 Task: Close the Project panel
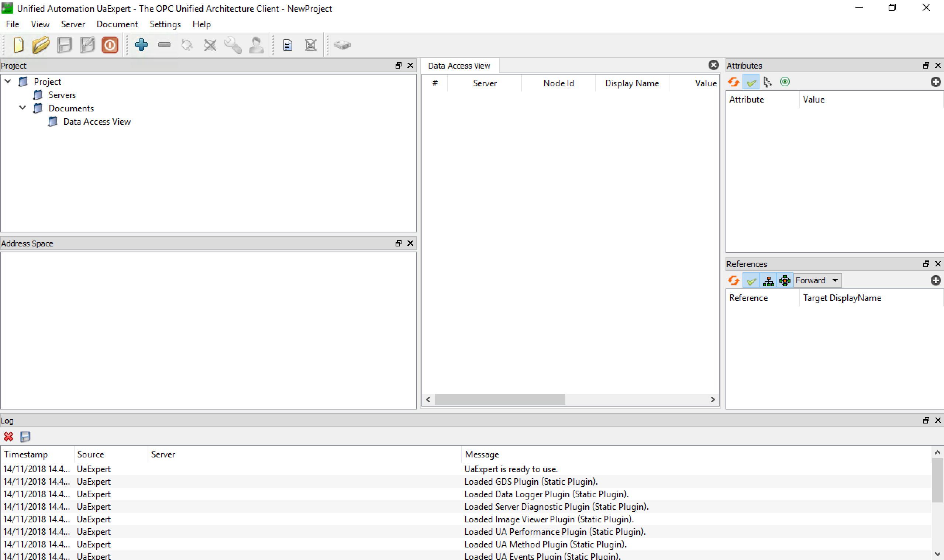(x=410, y=65)
